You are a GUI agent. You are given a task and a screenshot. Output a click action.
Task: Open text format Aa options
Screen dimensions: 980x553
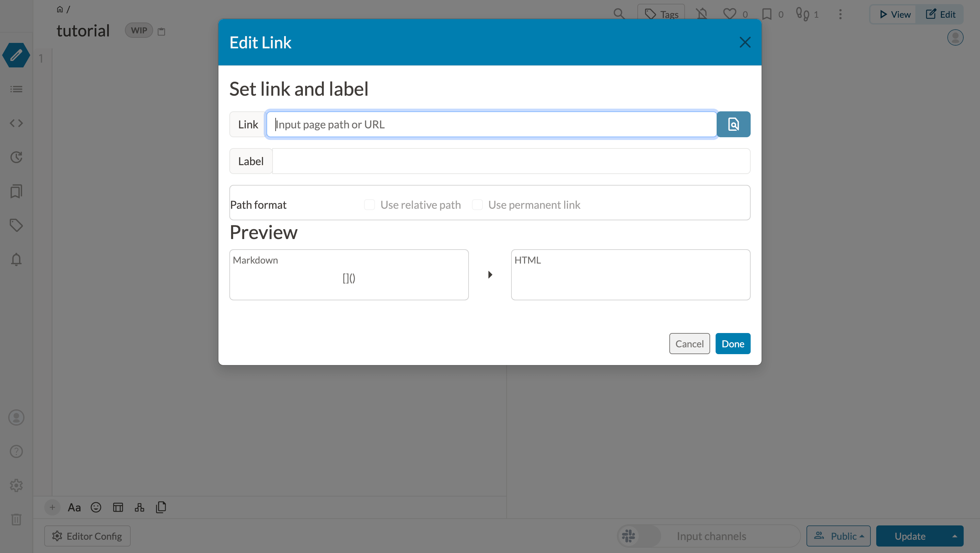pyautogui.click(x=74, y=507)
